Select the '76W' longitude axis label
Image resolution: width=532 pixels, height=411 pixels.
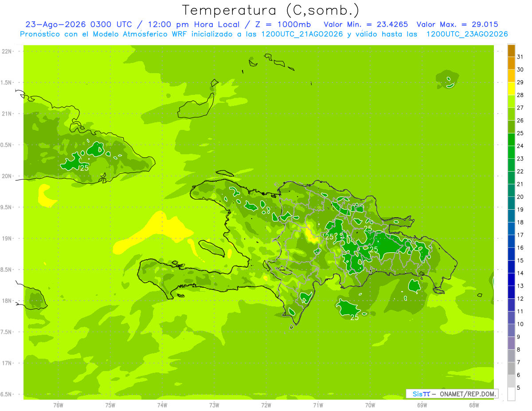(x=58, y=405)
